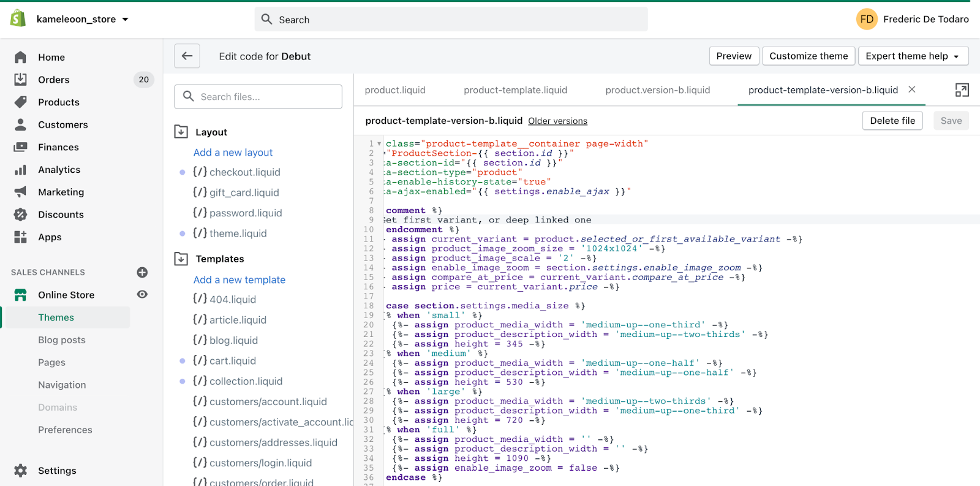Screen dimensions: 980x486
Task: Click the Shopify logo icon
Action: pos(18,19)
